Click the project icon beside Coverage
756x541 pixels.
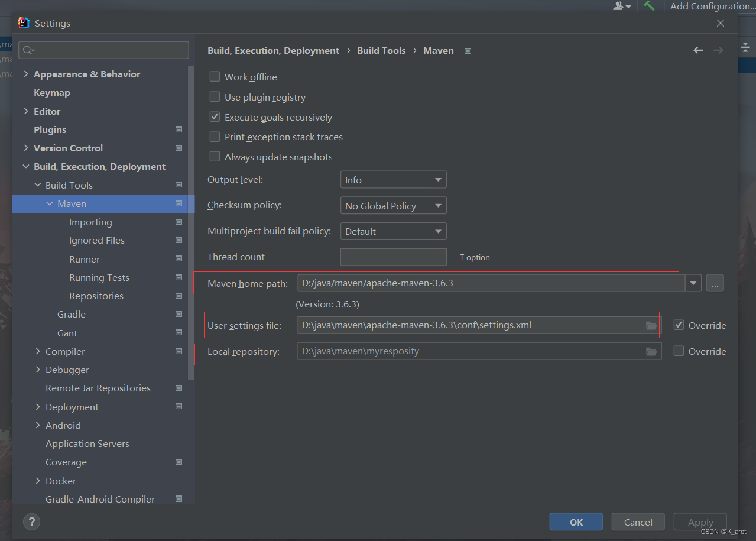[179, 462]
